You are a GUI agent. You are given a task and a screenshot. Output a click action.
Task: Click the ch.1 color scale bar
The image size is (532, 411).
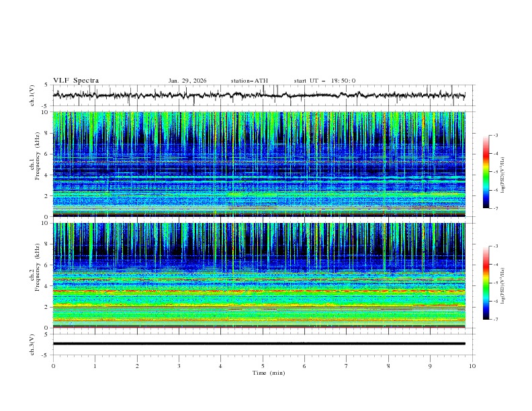(x=486, y=172)
